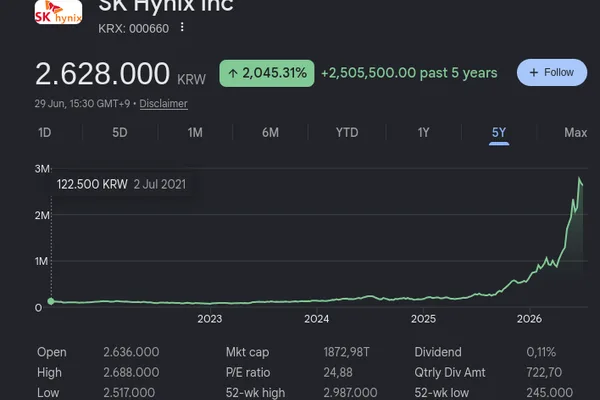
Task: Open the three-dot menu beside KRX: 000660
Action: (182, 27)
